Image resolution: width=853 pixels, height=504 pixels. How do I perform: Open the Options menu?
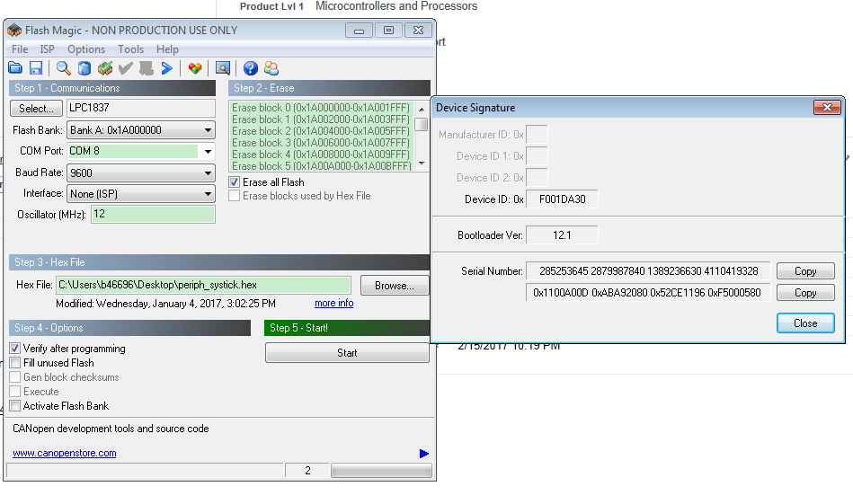pos(86,49)
